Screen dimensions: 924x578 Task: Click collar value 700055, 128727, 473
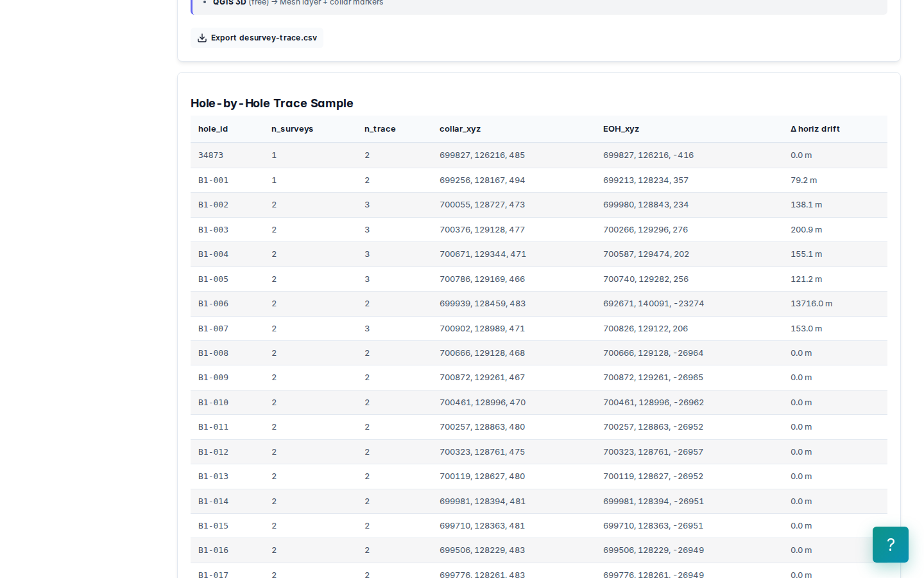[482, 205]
